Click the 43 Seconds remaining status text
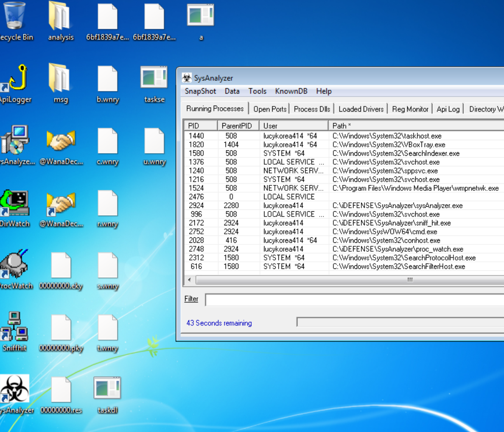504x432 pixels. [219, 323]
